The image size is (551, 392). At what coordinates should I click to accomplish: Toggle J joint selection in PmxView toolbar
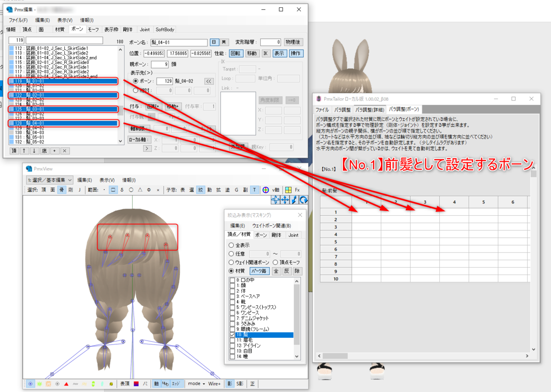(x=79, y=190)
